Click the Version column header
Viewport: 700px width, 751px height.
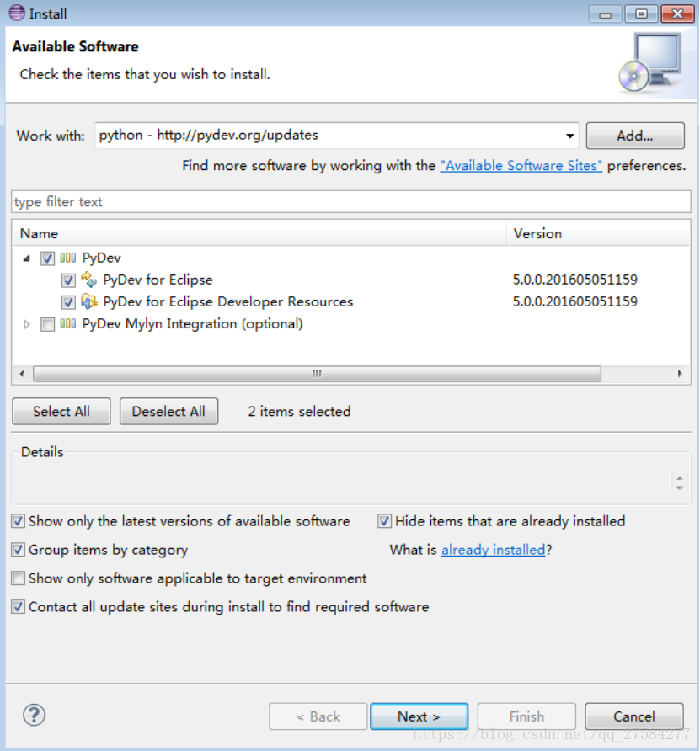click(598, 233)
